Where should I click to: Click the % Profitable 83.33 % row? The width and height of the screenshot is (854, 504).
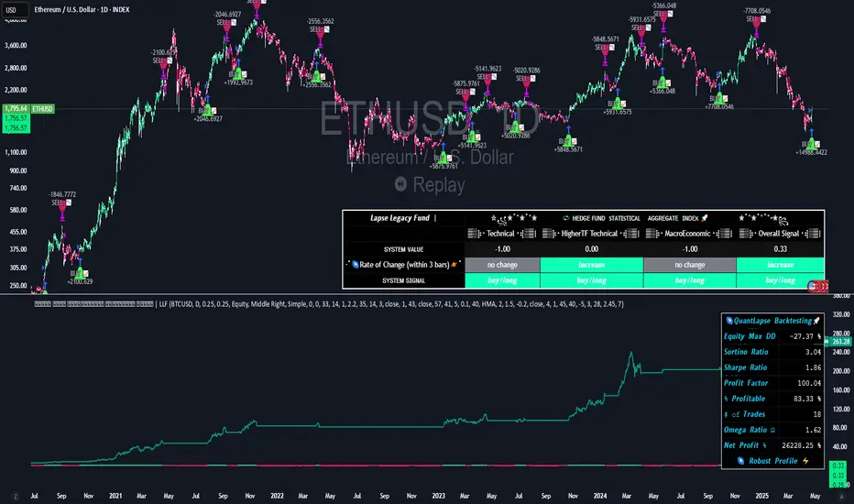[x=772, y=399]
